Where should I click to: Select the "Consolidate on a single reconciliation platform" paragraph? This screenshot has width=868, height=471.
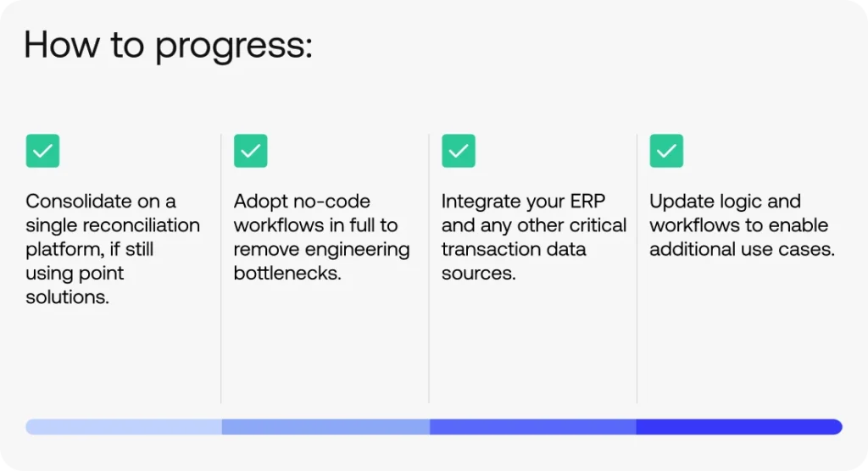(113, 249)
